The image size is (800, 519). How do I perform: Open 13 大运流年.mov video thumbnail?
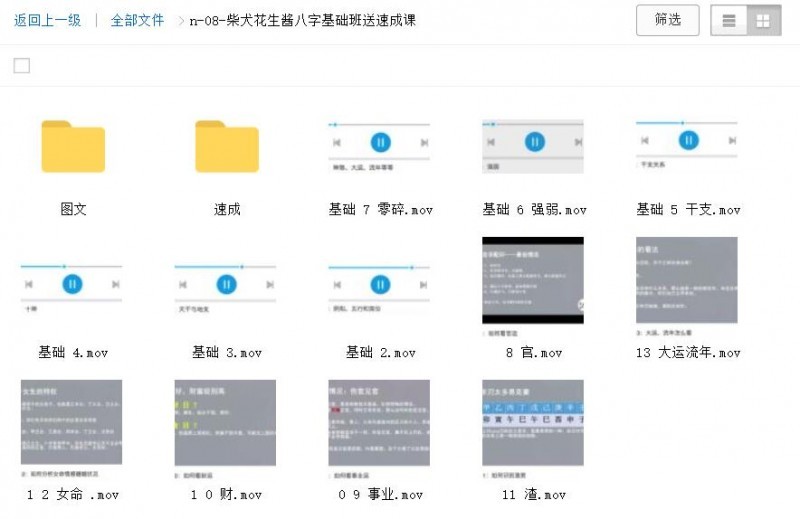(687, 280)
